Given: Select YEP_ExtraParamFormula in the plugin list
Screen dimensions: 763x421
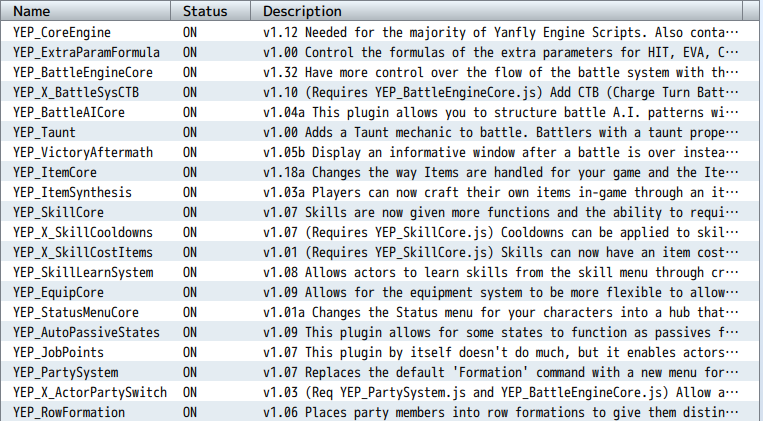Looking at the screenshot, I should 382,52.
